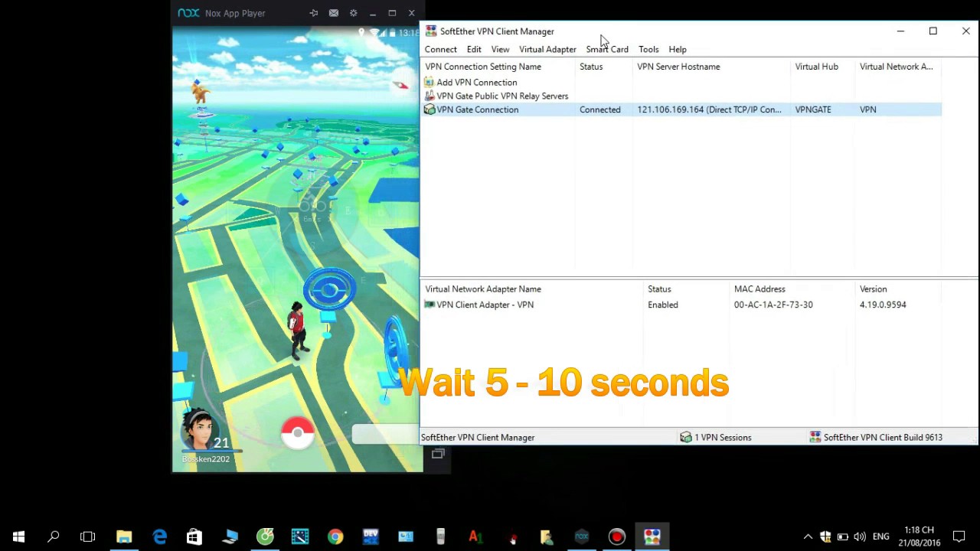
Task: Click the SoftEther title bar app icon
Action: click(x=432, y=31)
